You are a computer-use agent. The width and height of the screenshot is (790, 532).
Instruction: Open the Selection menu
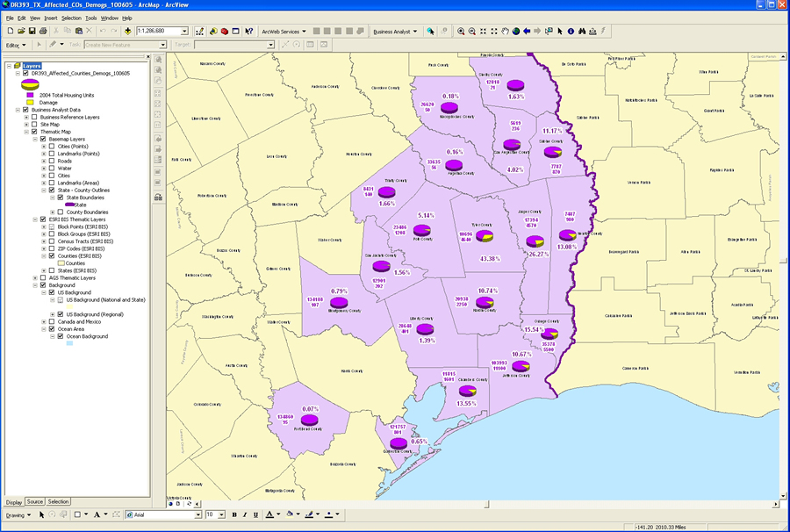[x=71, y=18]
